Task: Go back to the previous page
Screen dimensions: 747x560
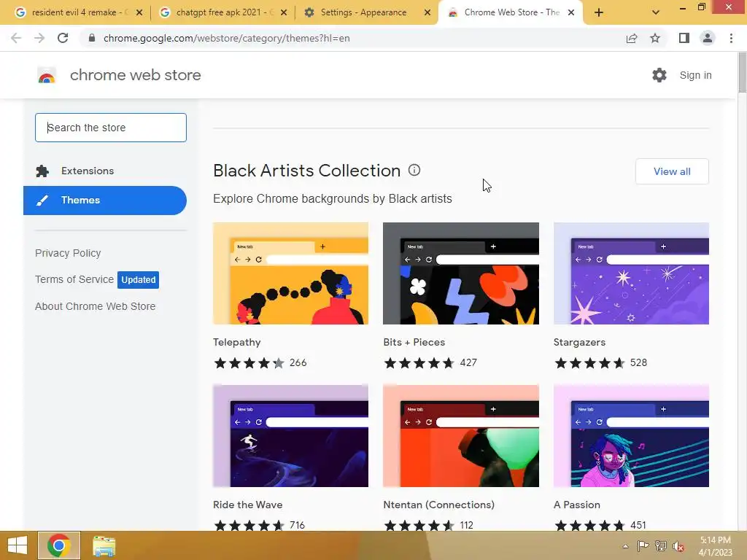Action: click(16, 38)
